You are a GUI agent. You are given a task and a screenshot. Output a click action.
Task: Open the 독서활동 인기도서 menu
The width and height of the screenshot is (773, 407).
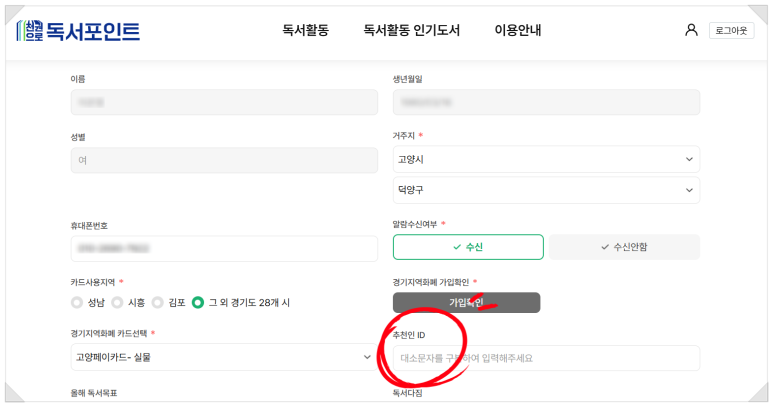[412, 30]
